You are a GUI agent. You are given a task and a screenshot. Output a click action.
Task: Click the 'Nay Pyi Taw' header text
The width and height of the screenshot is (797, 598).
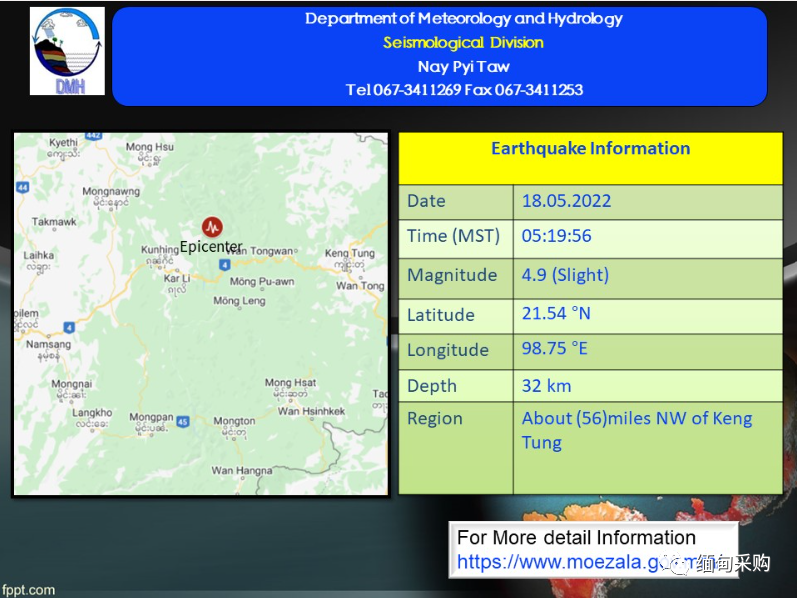click(x=464, y=67)
